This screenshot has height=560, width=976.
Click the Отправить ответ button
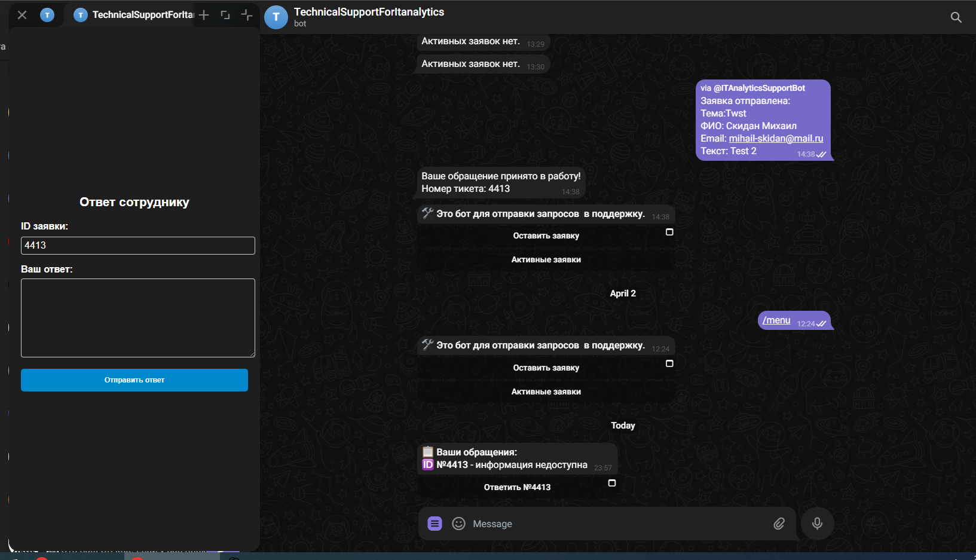click(134, 380)
